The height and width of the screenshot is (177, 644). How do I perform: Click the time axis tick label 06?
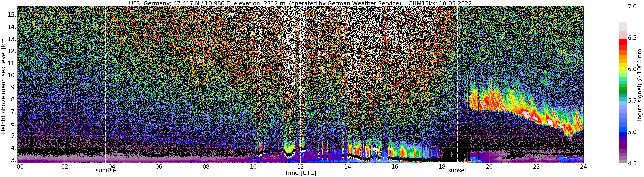(x=159, y=167)
